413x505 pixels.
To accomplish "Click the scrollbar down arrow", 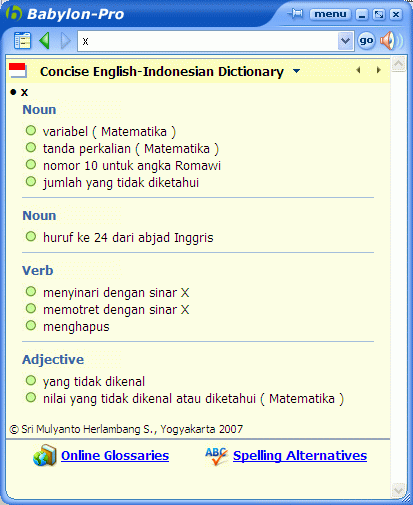I will [399, 490].
